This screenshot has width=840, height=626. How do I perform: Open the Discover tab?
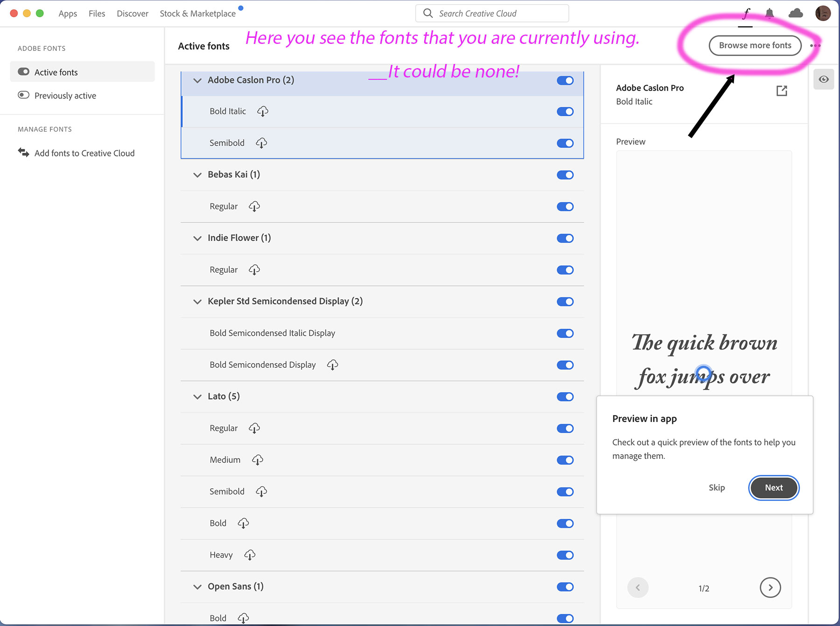tap(133, 14)
